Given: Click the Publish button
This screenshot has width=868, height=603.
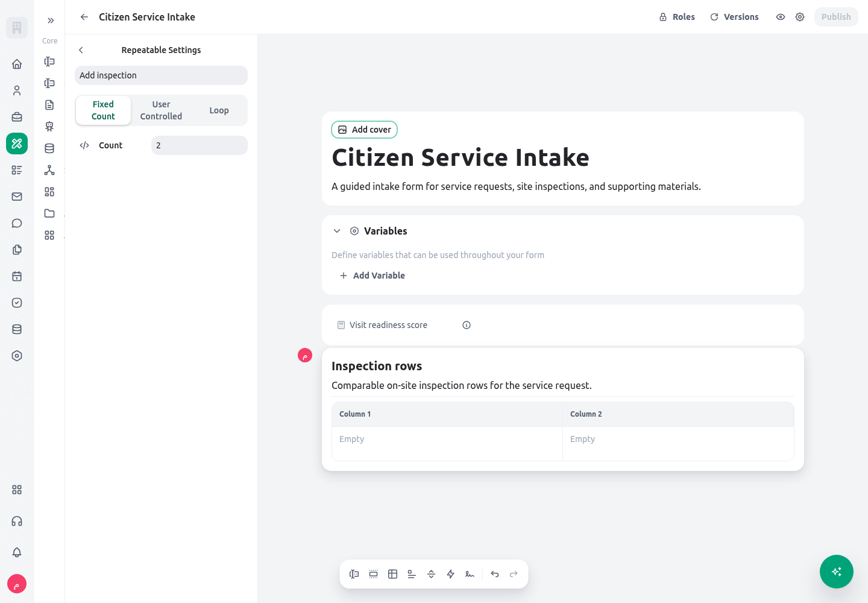Looking at the screenshot, I should coord(836,17).
